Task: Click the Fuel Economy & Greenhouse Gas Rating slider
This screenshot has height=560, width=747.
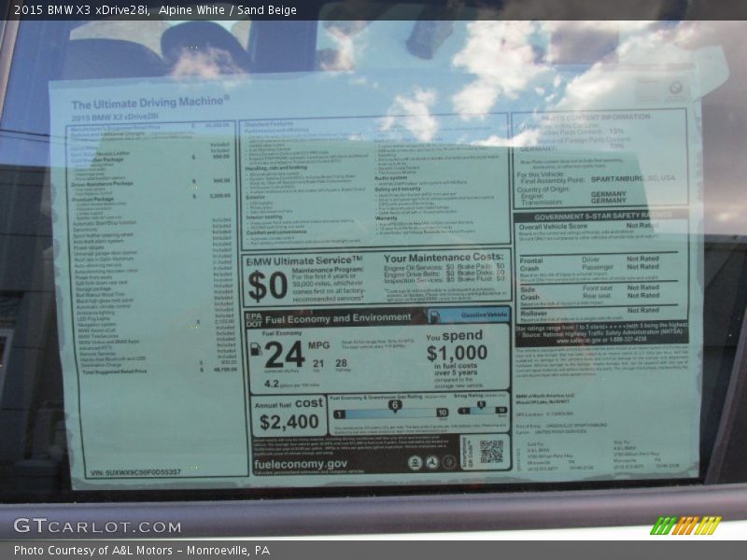Action: (x=391, y=411)
